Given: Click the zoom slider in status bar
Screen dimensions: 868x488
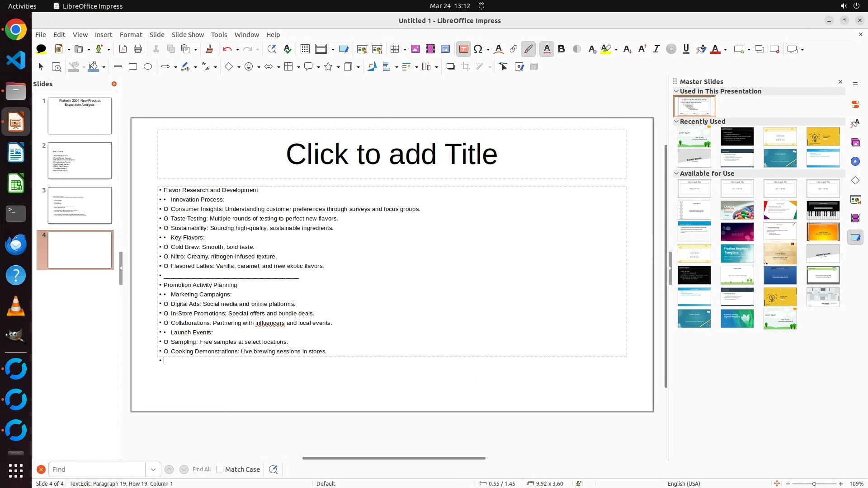Looking at the screenshot, I should click(814, 484).
